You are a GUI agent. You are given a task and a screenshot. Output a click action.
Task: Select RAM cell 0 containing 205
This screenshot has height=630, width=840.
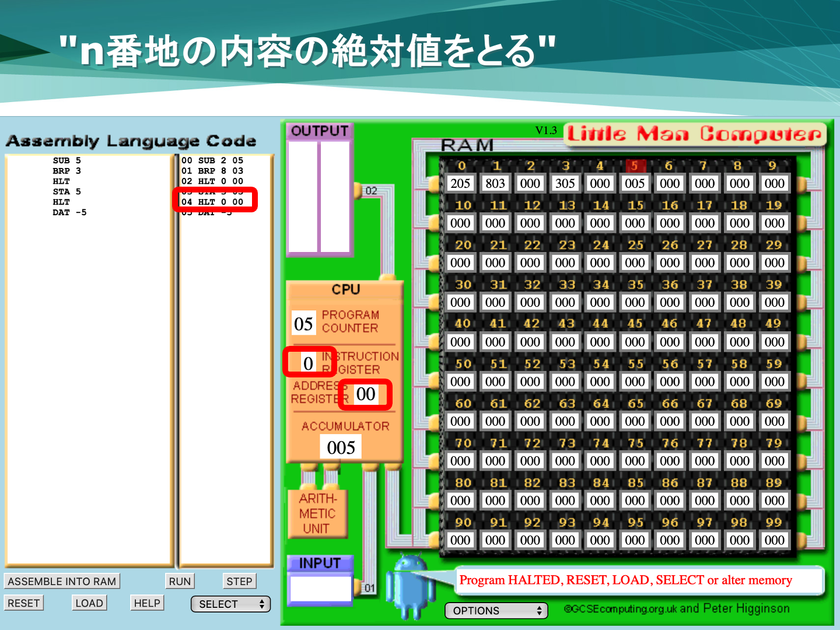click(460, 183)
